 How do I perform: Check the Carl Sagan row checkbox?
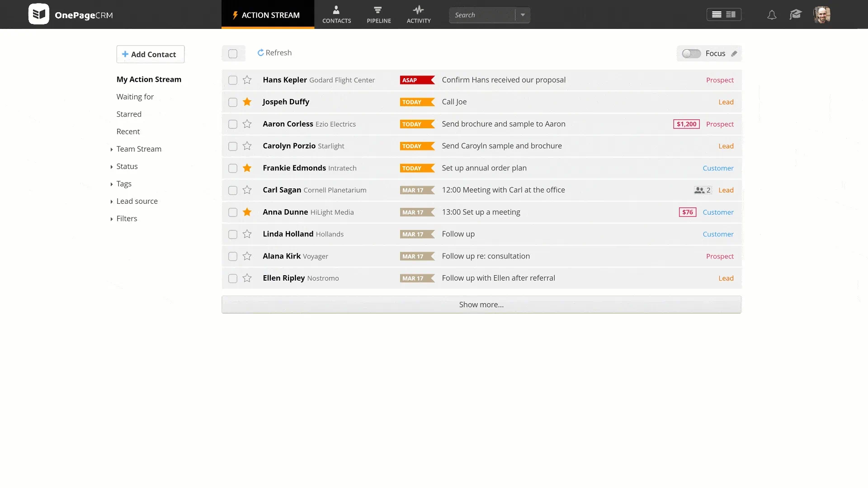pyautogui.click(x=233, y=190)
